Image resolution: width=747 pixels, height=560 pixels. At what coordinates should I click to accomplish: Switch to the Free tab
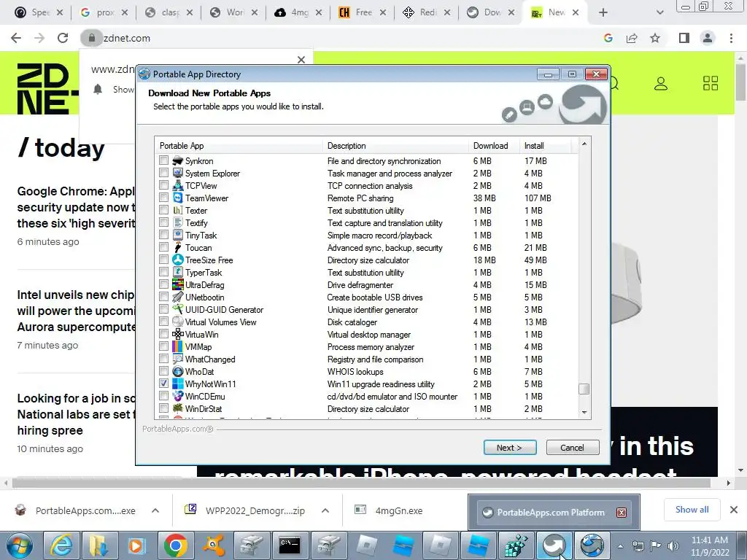coord(363,12)
